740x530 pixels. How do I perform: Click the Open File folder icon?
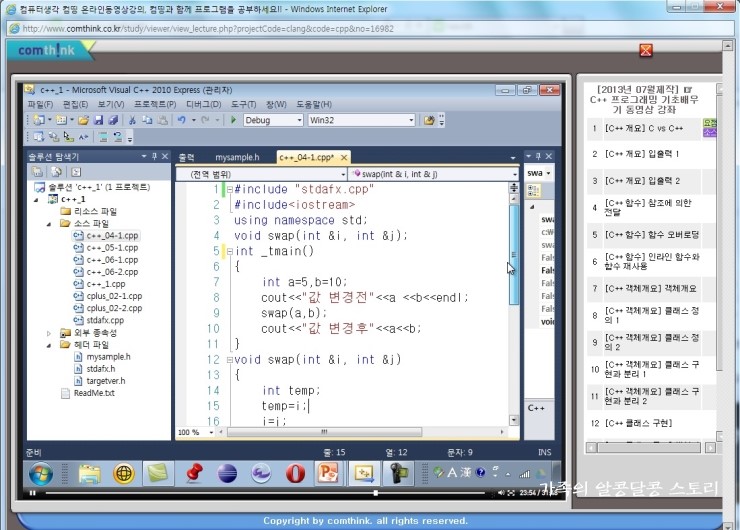pyautogui.click(x=84, y=120)
